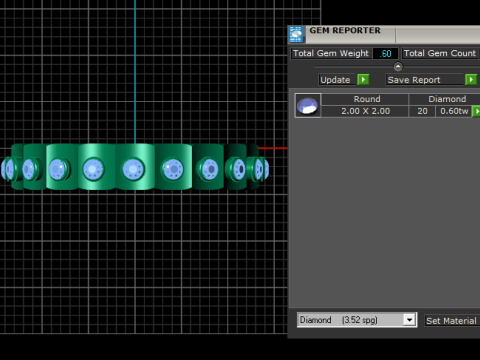Click the gem quantity cell showing 20
480x360 pixels.
click(x=422, y=111)
